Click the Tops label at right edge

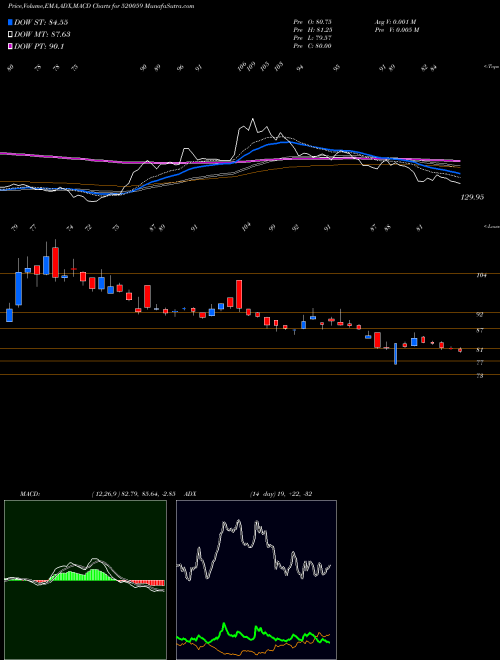(x=491, y=67)
